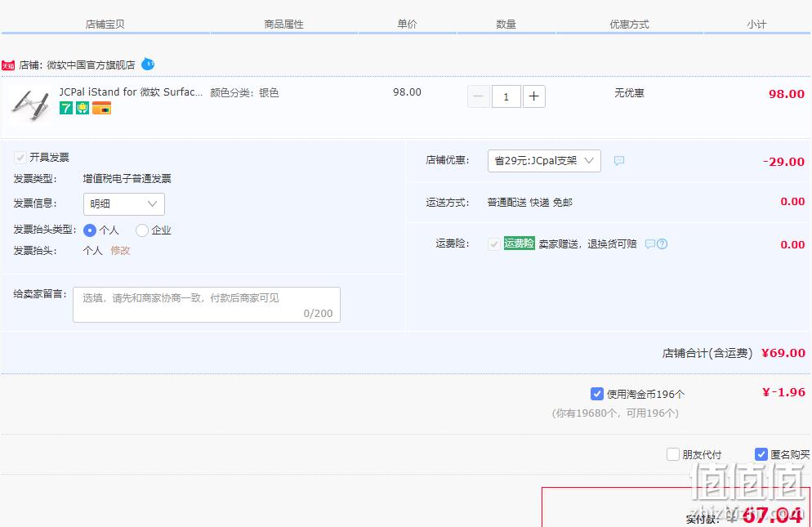This screenshot has height=527, width=812.
Task: Open the blue Wangwang chat icon
Action: pos(148,65)
